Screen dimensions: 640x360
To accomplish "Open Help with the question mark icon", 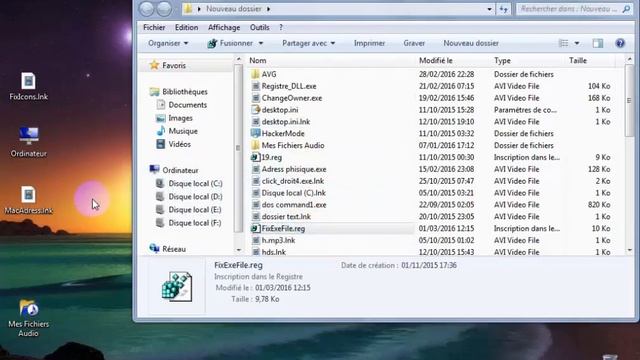I will (620, 43).
